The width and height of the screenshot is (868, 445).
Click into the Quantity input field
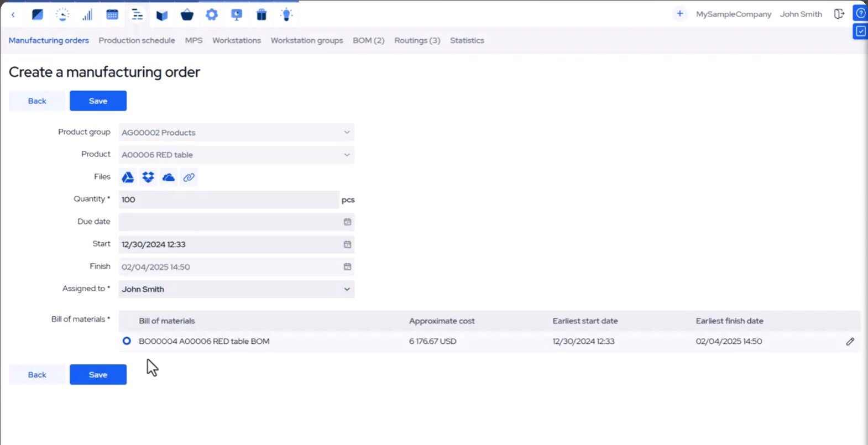pyautogui.click(x=228, y=200)
